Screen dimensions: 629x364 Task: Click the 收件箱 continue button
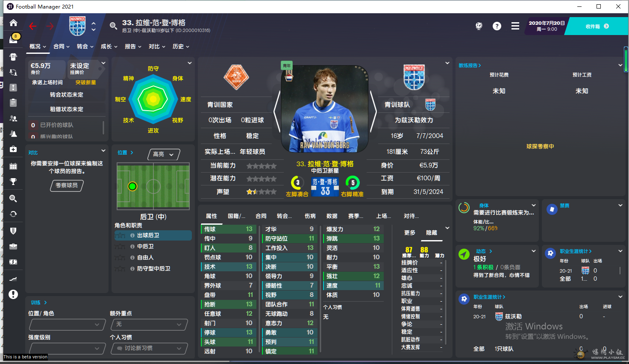[597, 26]
